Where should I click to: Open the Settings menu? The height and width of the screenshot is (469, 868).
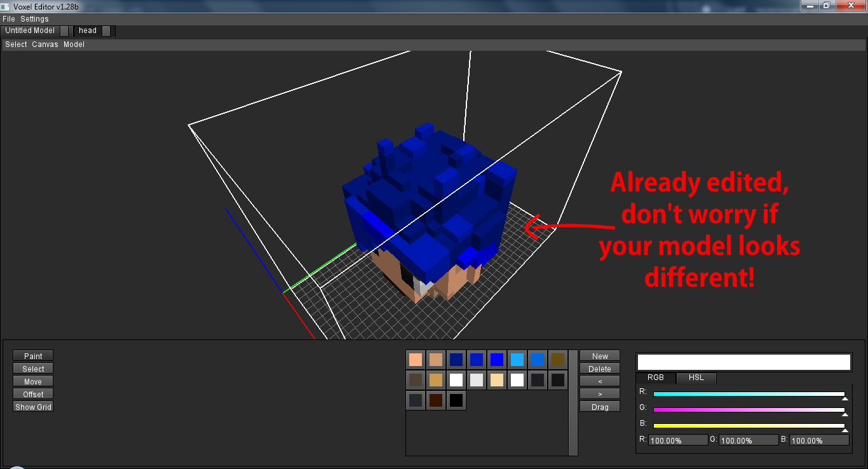(34, 19)
